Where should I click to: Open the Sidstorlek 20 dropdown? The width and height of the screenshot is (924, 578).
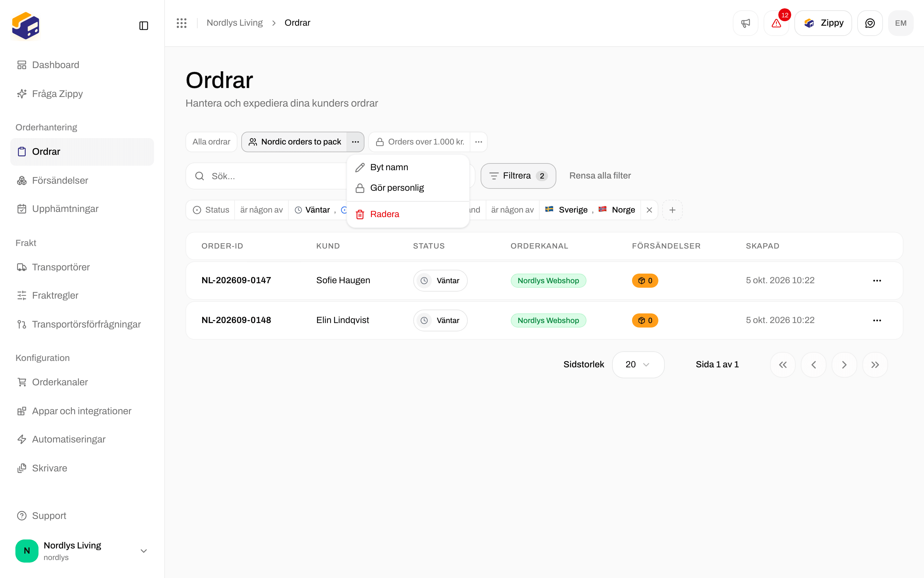(x=638, y=365)
